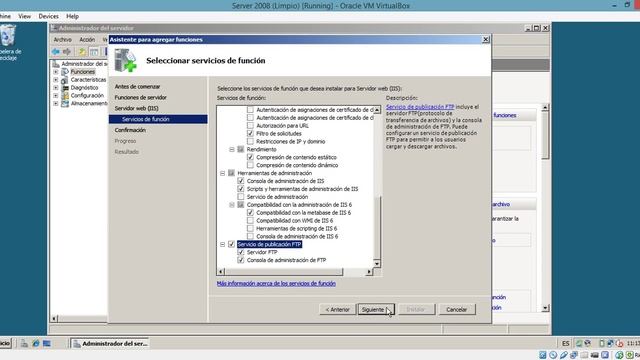
Task: Check Herramientas de scripting de IIS 6
Action: click(250, 229)
